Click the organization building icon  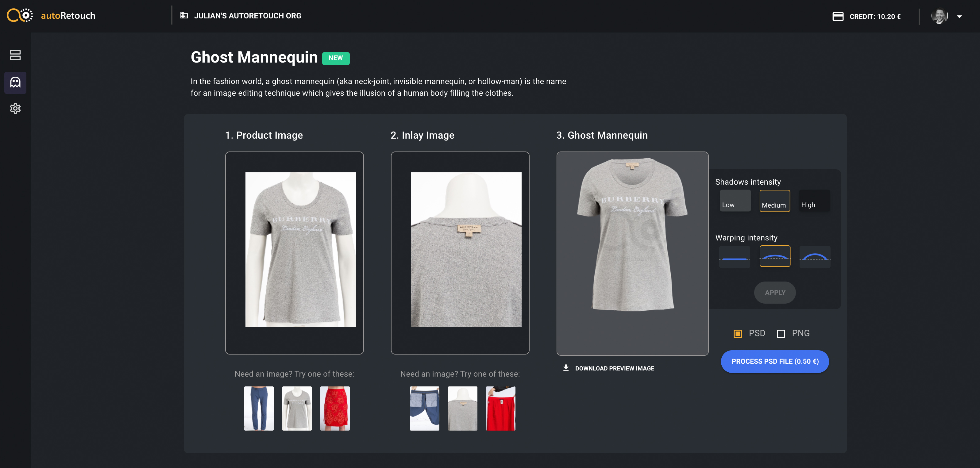coord(184,16)
